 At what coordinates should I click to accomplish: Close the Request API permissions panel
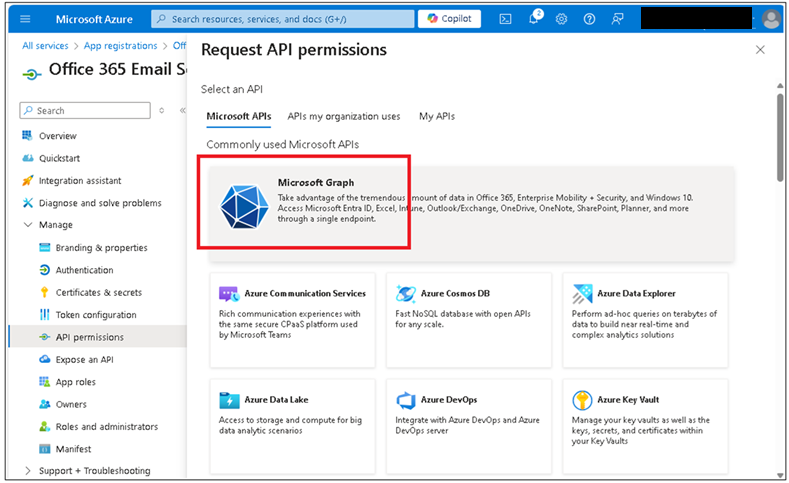[760, 50]
